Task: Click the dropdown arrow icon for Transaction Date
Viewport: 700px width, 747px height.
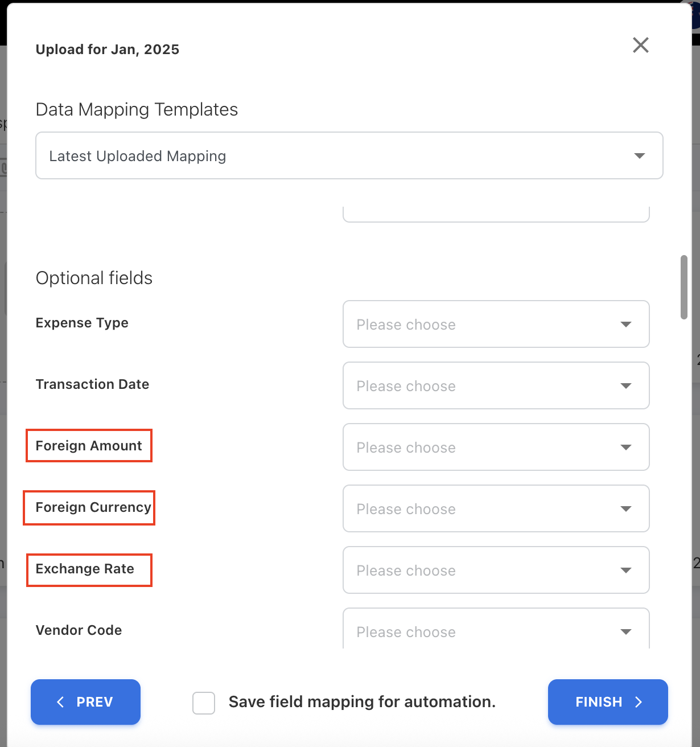Action: (x=626, y=385)
